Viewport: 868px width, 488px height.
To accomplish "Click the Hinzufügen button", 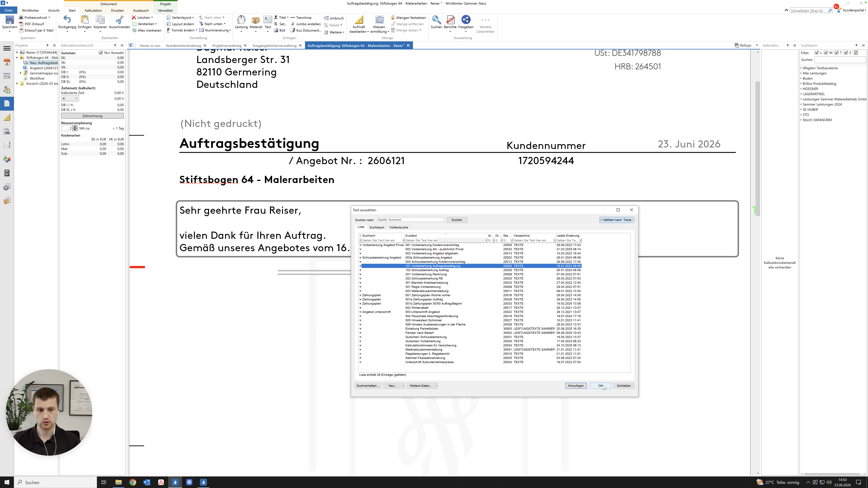I will 576,386.
